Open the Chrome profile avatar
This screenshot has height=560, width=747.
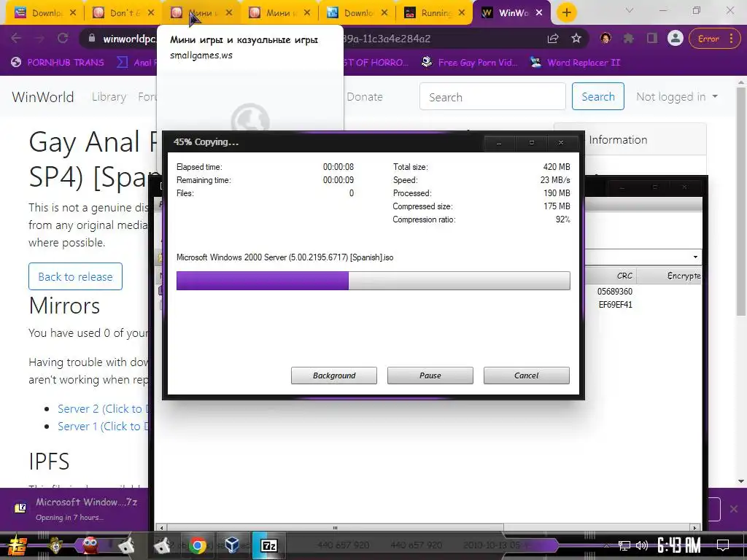[x=675, y=38]
